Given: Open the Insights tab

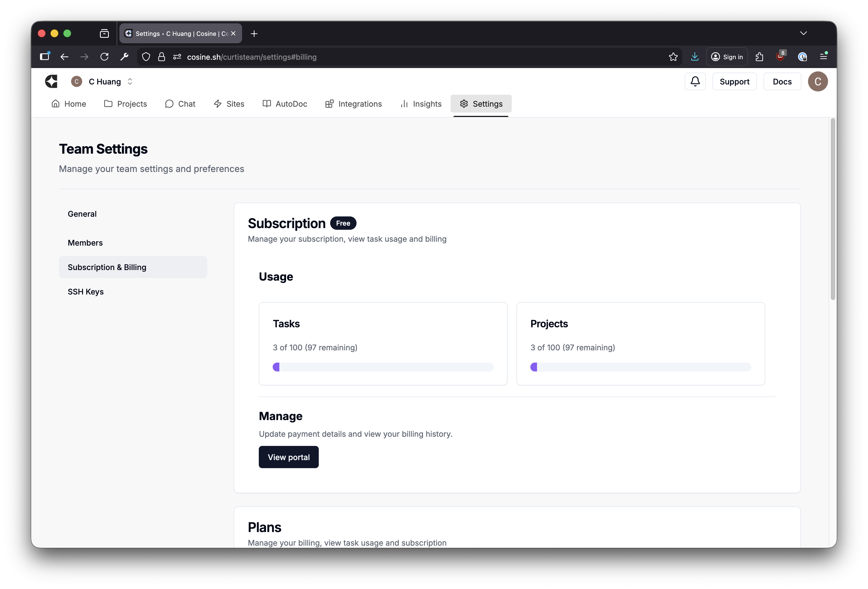Looking at the screenshot, I should point(421,104).
